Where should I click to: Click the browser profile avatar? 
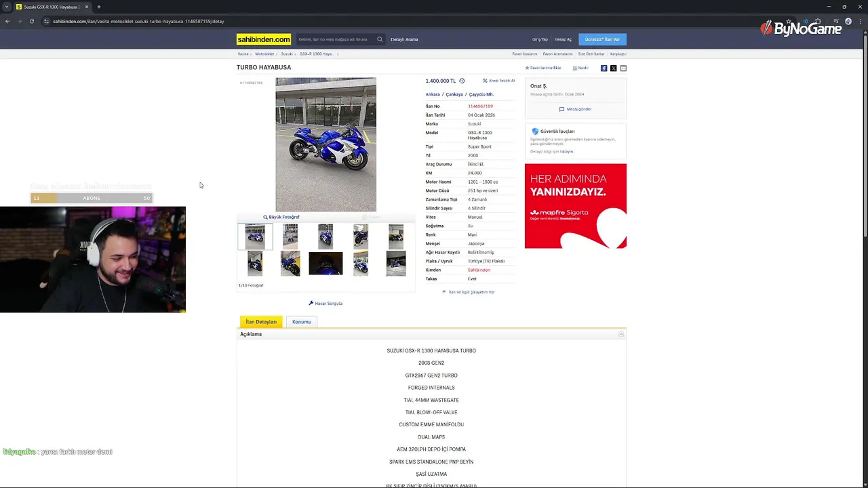pyautogui.click(x=848, y=21)
